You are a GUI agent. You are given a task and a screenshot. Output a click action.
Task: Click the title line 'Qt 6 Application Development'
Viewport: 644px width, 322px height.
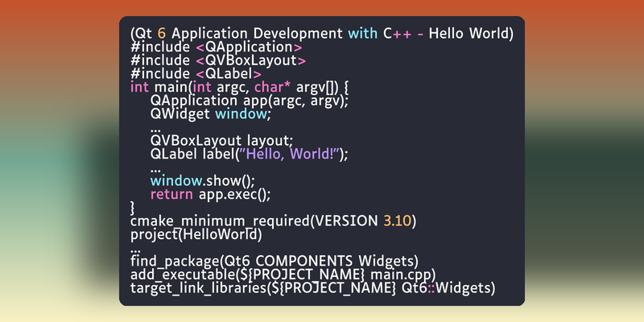pos(321,34)
